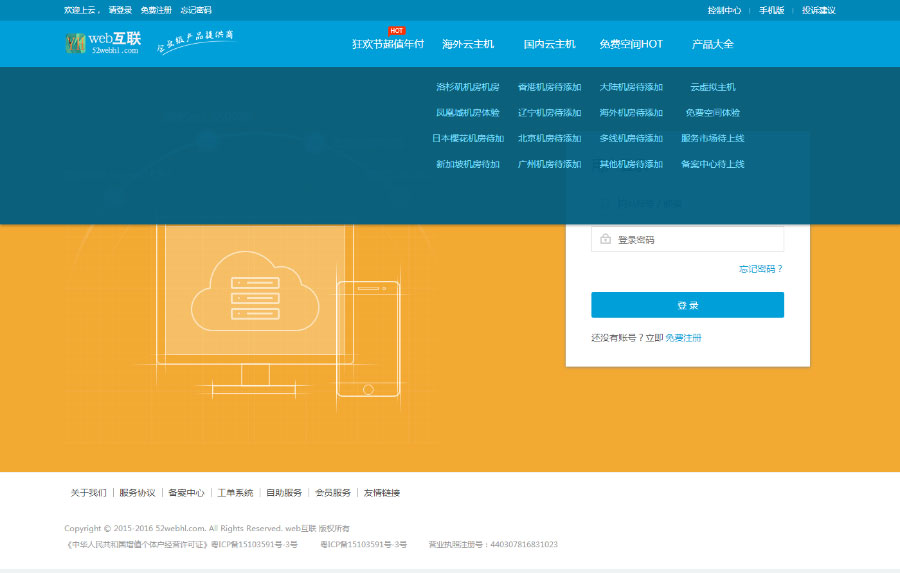Open 工单系统 footer link

coord(235,493)
